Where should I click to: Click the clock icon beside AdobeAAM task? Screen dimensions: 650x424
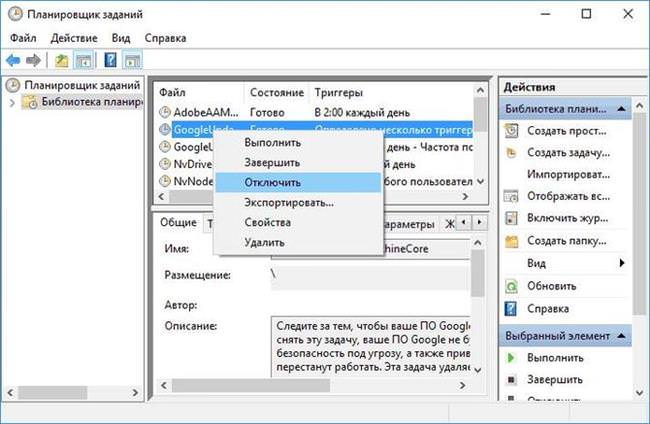click(165, 112)
